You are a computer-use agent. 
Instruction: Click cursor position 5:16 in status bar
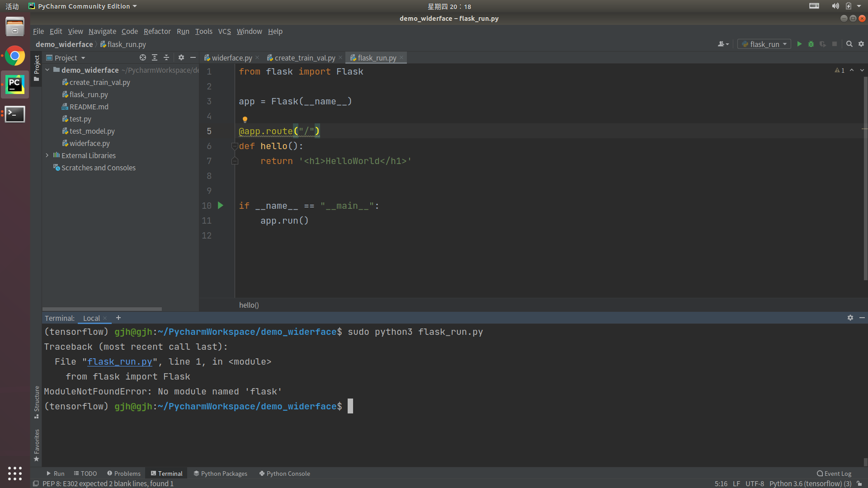(x=721, y=483)
